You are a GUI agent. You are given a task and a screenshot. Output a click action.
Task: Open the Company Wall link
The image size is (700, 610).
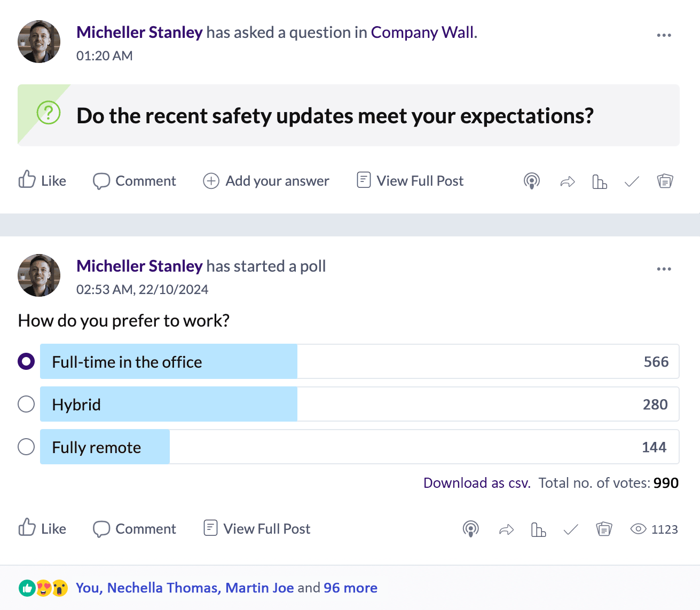tap(422, 33)
